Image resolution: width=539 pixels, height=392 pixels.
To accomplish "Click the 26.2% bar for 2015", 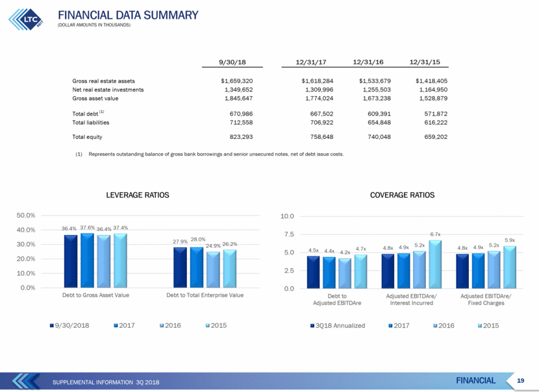I will click(x=230, y=269).
